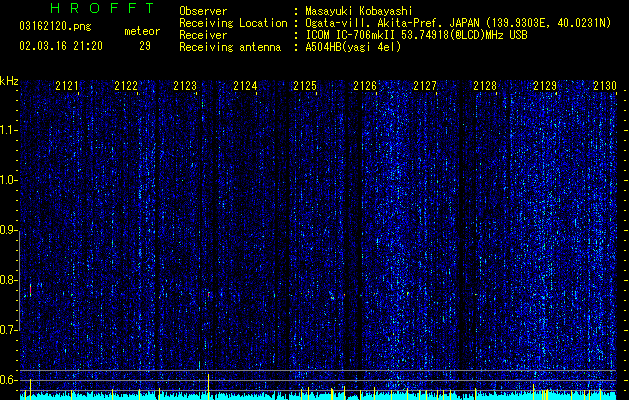The width and height of the screenshot is (629, 400).
Task: Click the "meteor" count label
Action: (142, 31)
